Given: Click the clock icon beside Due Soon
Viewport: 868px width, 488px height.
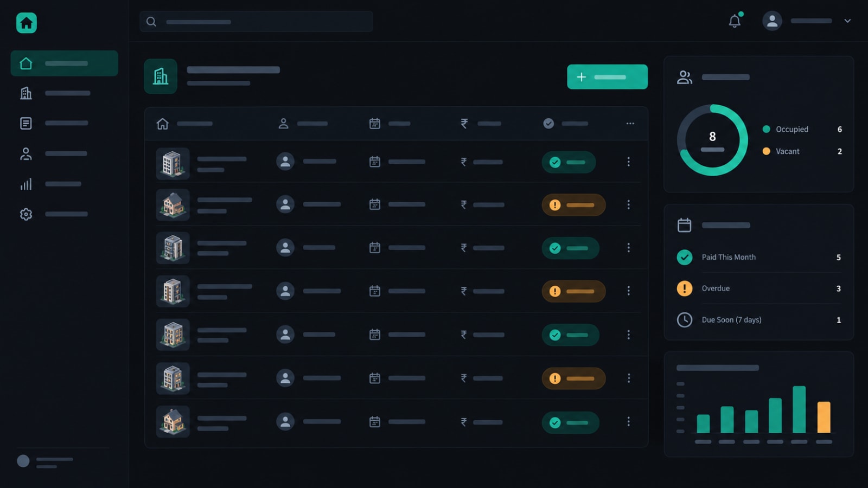Looking at the screenshot, I should click(x=685, y=320).
